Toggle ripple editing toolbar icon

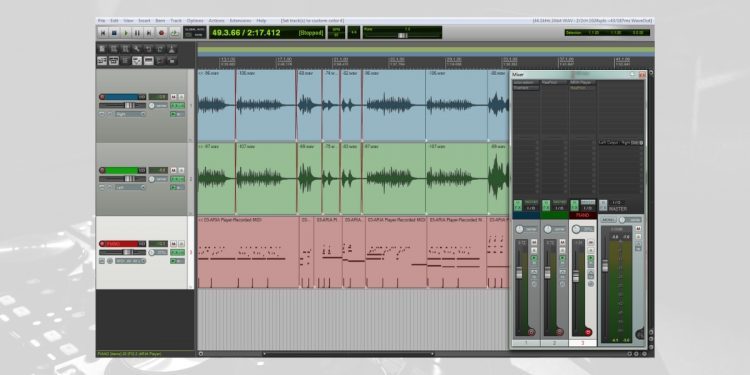125,61
